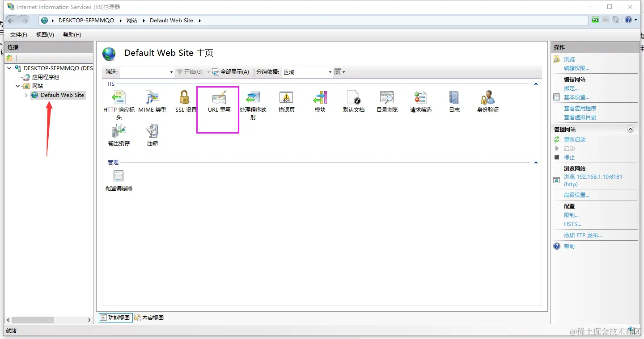644x339 pixels.
Task: Click the DESKTOP-SFPMMQO address breadcrumb
Action: pyautogui.click(x=86, y=21)
